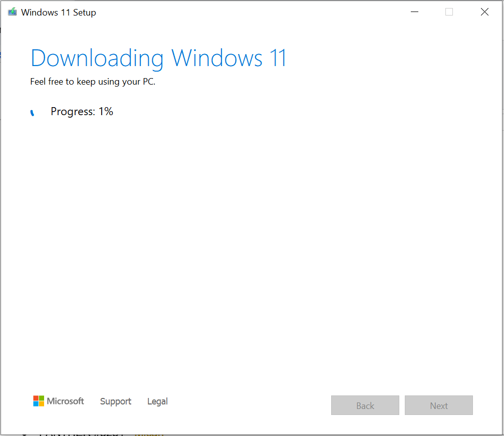Minimize the Windows 11 Setup window
The height and width of the screenshot is (436, 504).
pyautogui.click(x=414, y=12)
